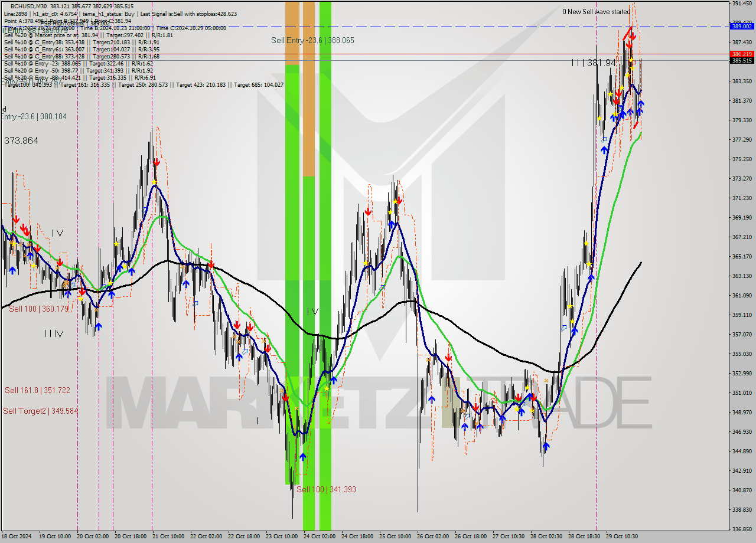Click the 'Sell %10 @ C_Entry88: 373.428' line
Screen dimensions: 756x543
click(x=82, y=57)
